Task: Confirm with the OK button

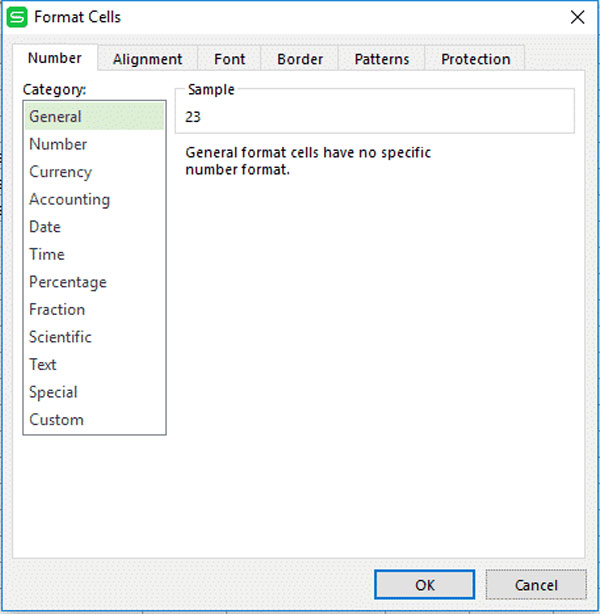Action: tap(425, 585)
